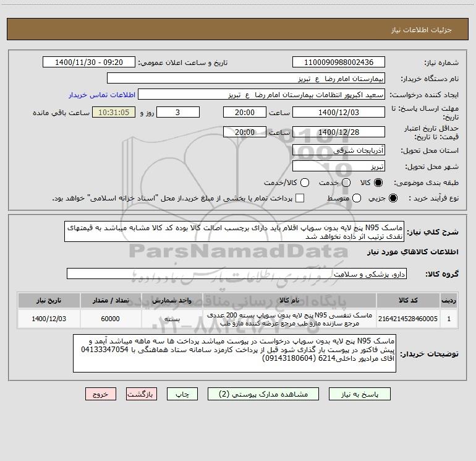Image resolution: width=476 pixels, height=461 pixels.
Task: Click the price validity time 20:00 field
Action: [x=245, y=132]
